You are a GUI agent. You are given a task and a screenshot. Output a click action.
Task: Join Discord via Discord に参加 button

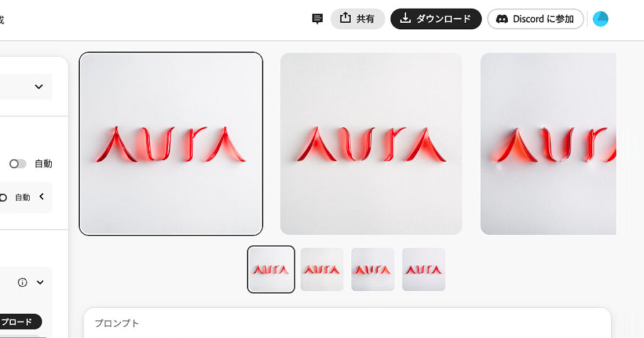point(535,19)
